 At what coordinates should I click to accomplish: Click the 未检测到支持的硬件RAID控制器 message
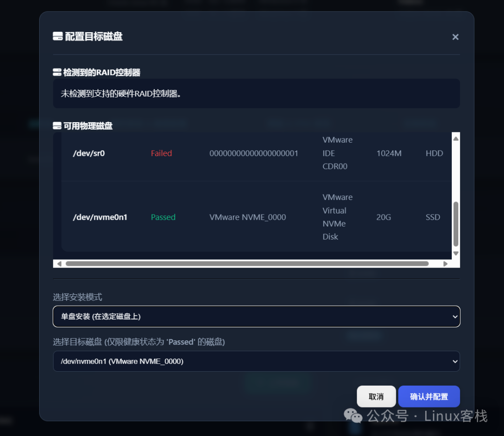pyautogui.click(x=121, y=94)
